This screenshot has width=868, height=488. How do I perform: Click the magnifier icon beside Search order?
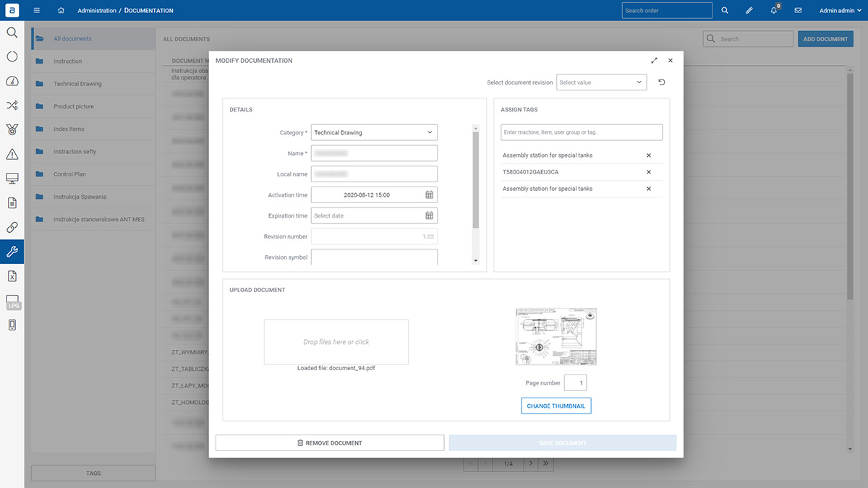725,10
